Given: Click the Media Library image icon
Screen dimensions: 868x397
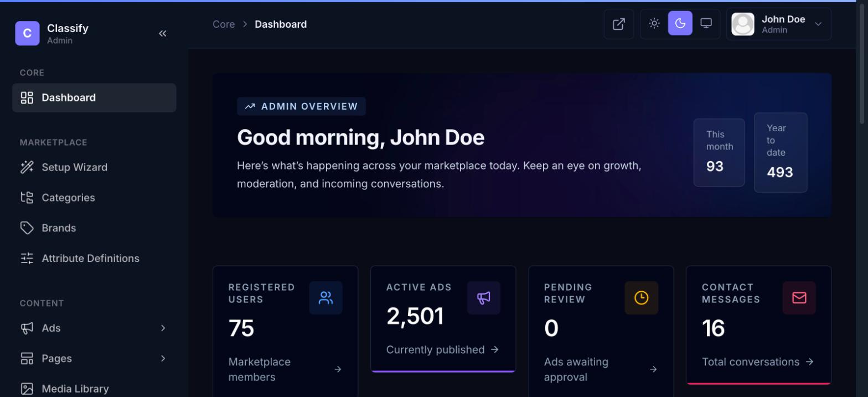Looking at the screenshot, I should pos(27,389).
